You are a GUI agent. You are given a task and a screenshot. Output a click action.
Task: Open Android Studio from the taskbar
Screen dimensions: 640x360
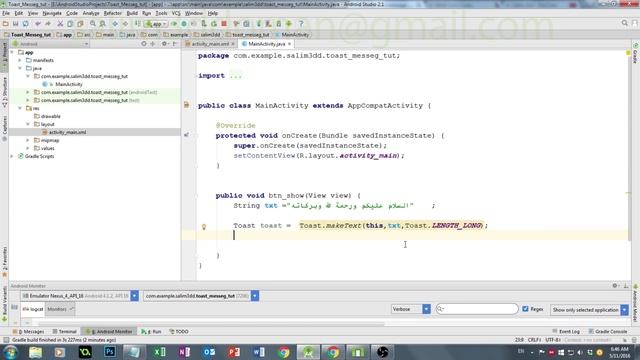pyautogui.click(x=308, y=352)
